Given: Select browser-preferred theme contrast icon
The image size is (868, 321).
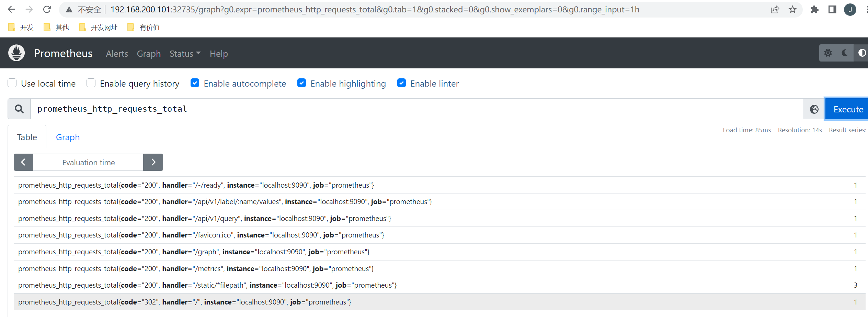Looking at the screenshot, I should pyautogui.click(x=861, y=53).
